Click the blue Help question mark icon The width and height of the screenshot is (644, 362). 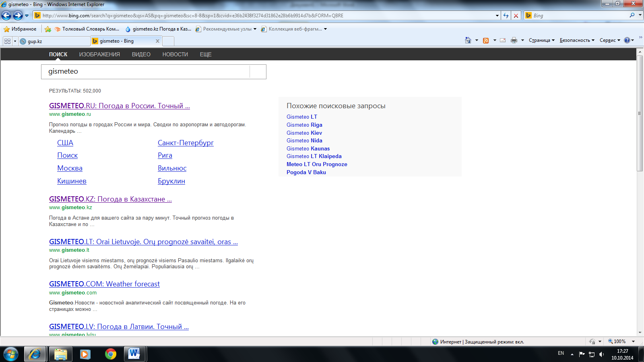point(627,40)
